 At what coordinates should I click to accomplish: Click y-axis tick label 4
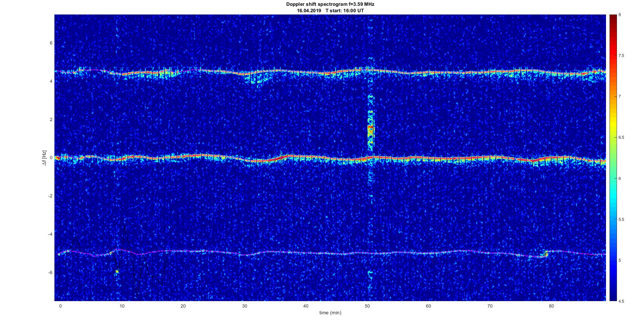point(51,81)
